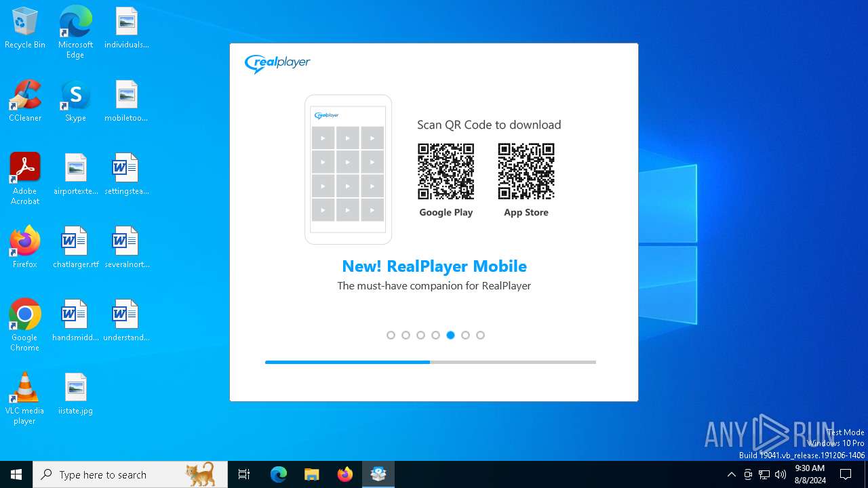Image resolution: width=868 pixels, height=488 pixels.
Task: Click the 'Scan QR Code to download' text
Action: (x=489, y=125)
